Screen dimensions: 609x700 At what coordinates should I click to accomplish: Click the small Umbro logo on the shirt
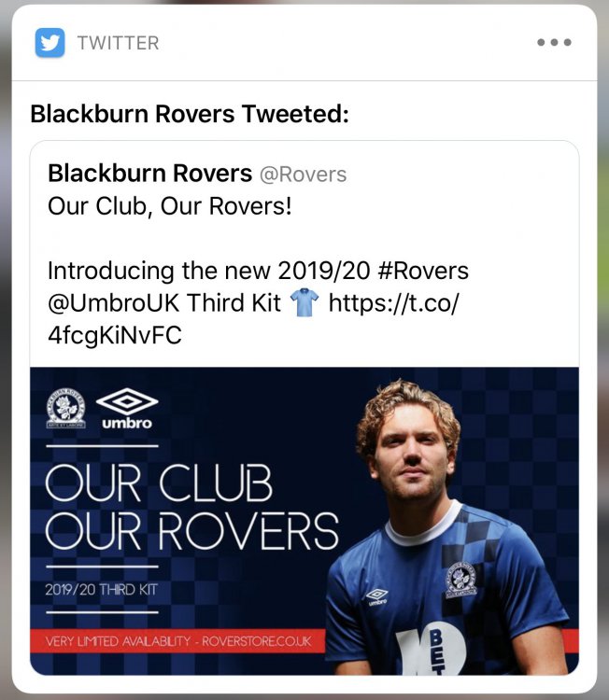click(x=376, y=596)
